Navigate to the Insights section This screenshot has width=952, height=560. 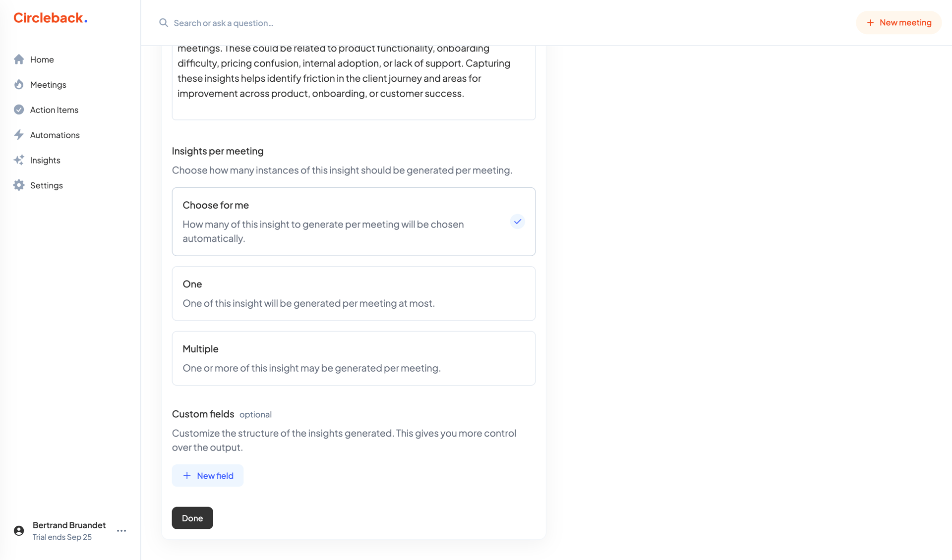coord(45,160)
